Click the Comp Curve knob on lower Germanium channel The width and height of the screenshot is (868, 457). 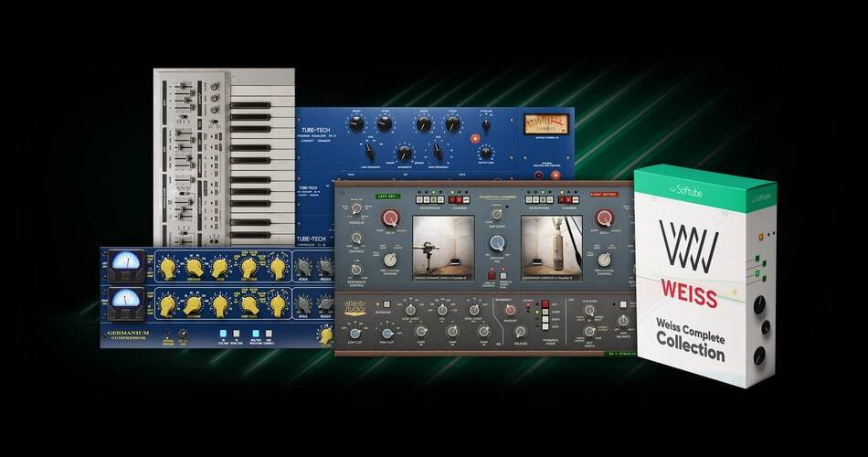click(249, 305)
